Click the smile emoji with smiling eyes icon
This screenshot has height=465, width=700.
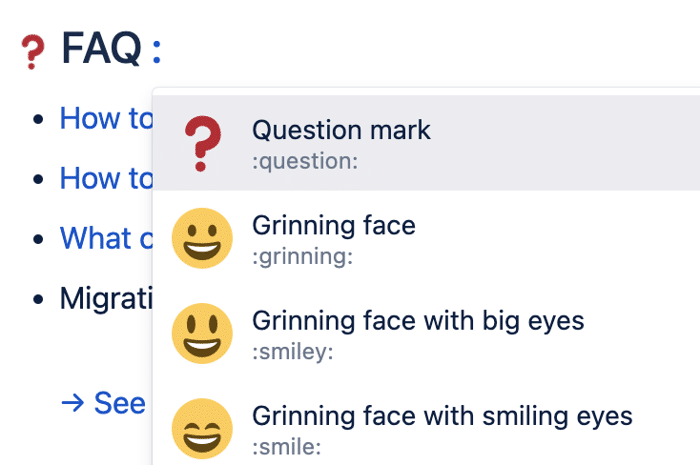pos(202,428)
